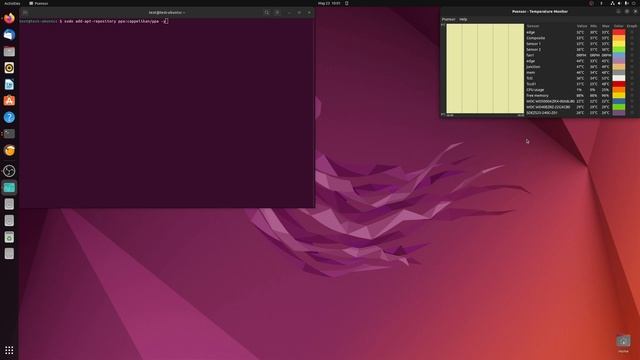Click the Activities button in top bar

[12, 3]
